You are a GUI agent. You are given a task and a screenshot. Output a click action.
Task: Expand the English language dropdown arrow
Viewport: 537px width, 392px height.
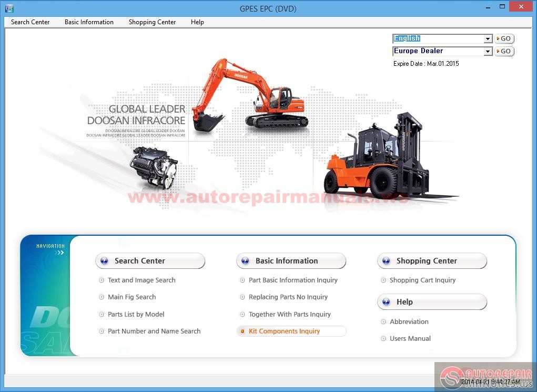pyautogui.click(x=488, y=39)
